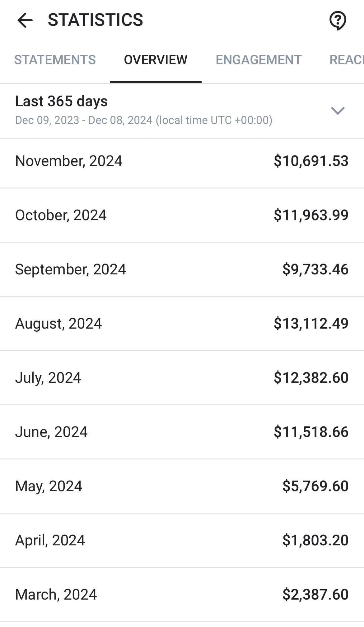The height and width of the screenshot is (627, 364).
Task: Open the partially visible Reach tab
Action: [x=346, y=60]
